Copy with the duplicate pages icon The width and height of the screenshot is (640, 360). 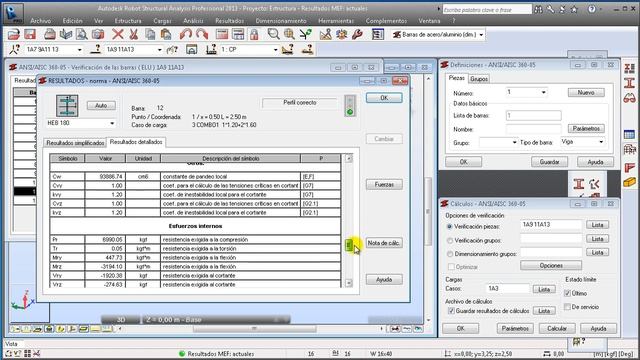(150, 35)
